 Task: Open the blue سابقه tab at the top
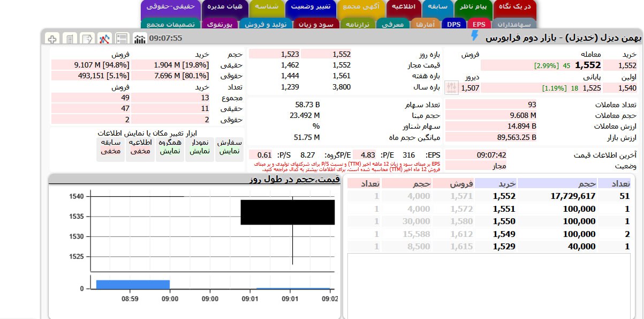tap(437, 8)
